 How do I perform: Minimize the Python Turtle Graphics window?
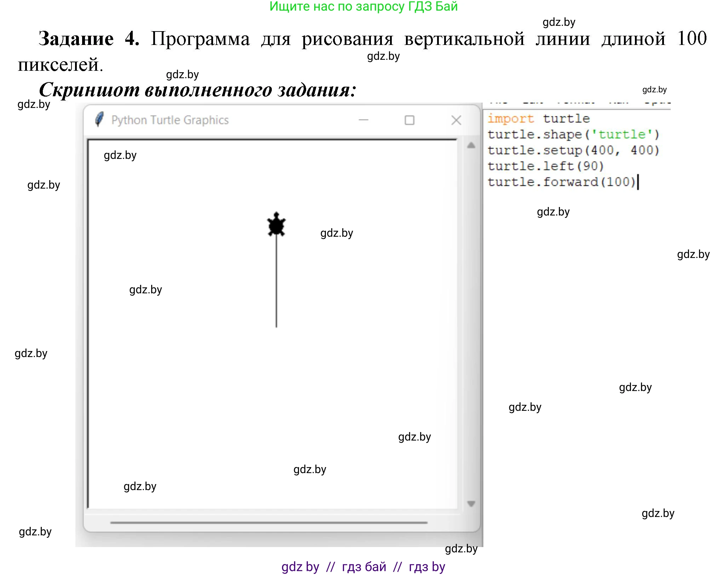point(363,120)
